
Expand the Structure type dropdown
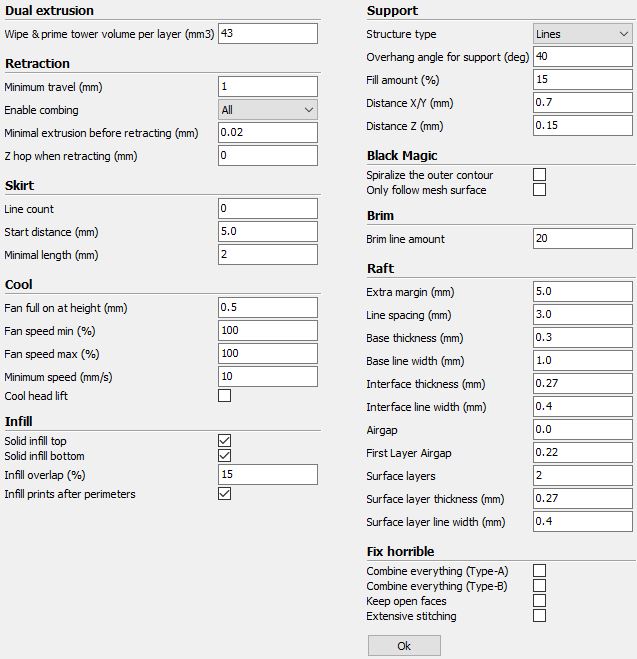[x=582, y=34]
